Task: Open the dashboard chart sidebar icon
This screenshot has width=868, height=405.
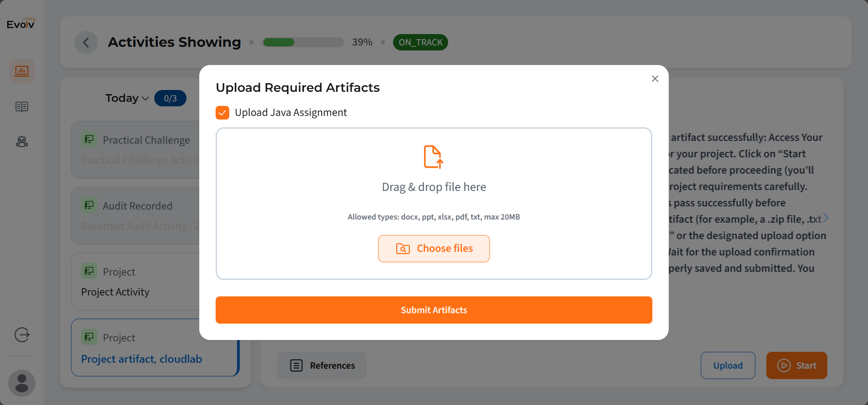Action: click(22, 71)
